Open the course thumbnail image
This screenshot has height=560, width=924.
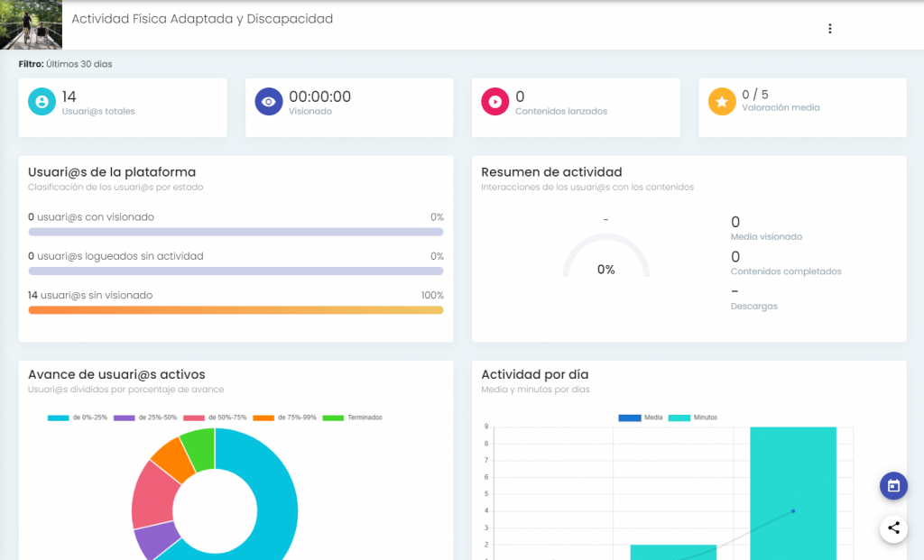coord(32,24)
